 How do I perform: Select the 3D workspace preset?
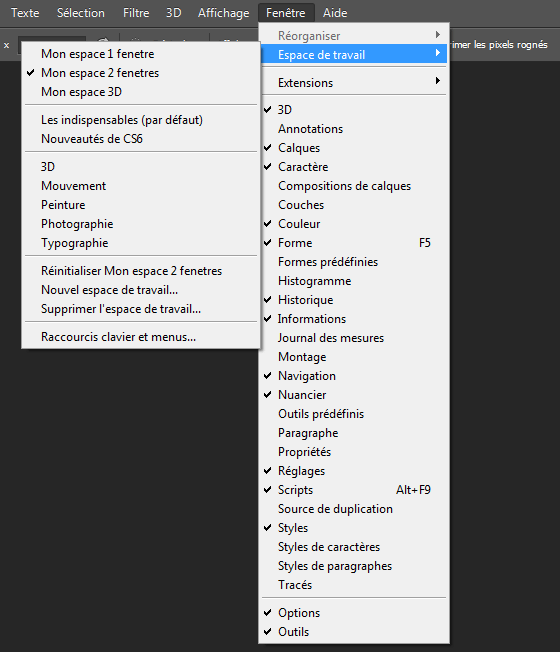tap(141, 166)
